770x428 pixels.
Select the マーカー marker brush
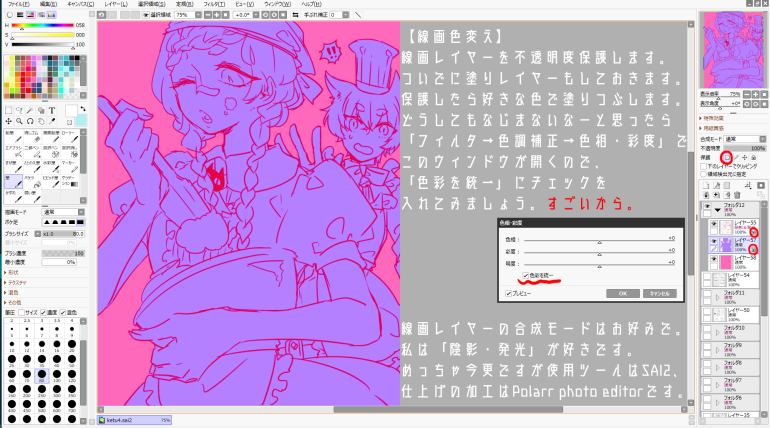(68, 167)
